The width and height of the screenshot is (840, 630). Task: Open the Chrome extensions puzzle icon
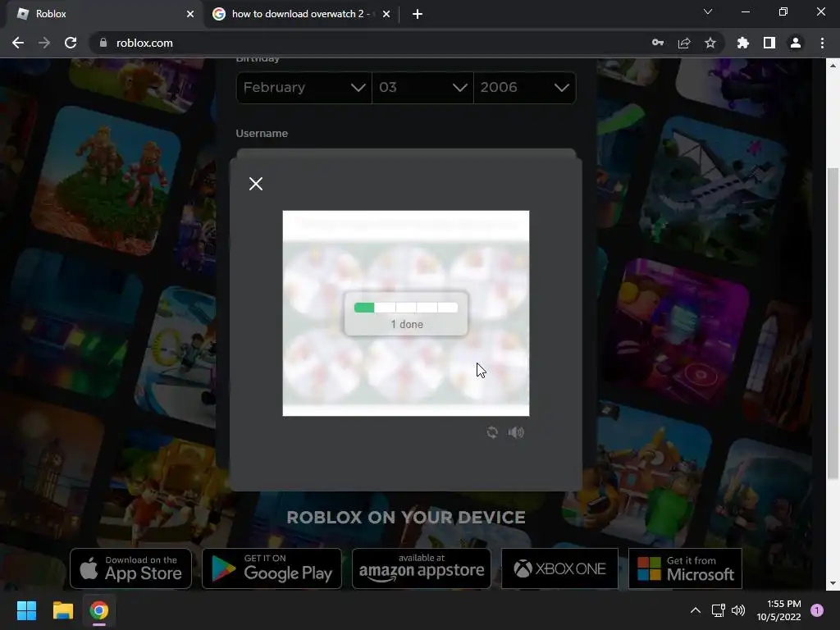(x=743, y=43)
